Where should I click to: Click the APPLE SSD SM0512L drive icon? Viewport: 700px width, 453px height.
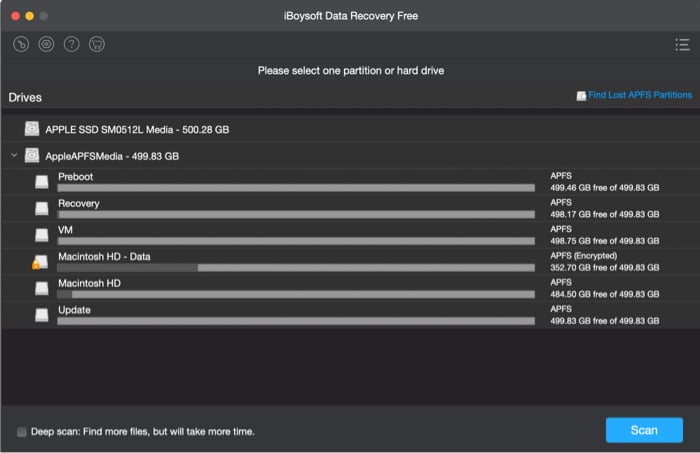[x=32, y=129]
